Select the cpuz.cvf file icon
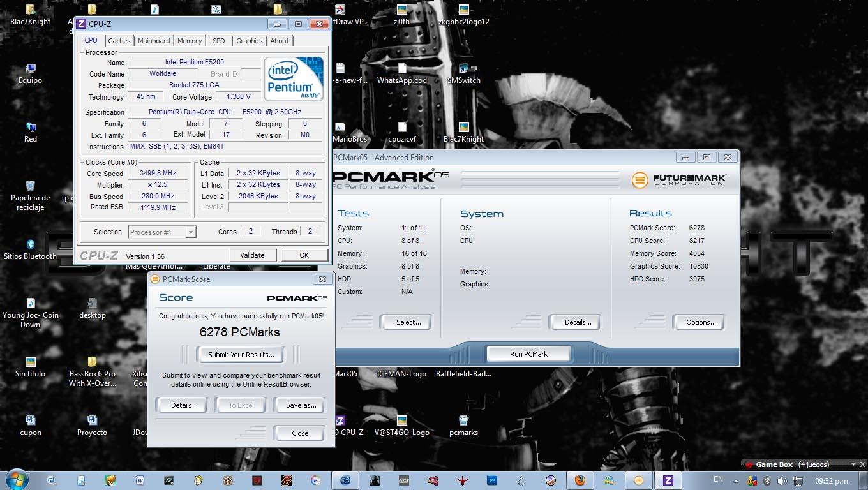Screen dimensions: 868x490 click(401, 132)
